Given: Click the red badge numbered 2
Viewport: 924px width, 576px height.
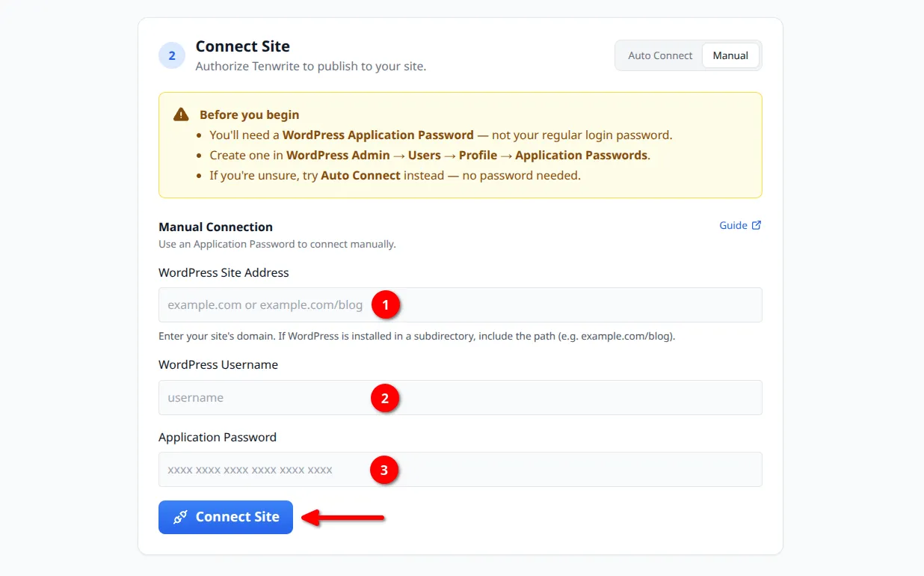Looking at the screenshot, I should [385, 398].
